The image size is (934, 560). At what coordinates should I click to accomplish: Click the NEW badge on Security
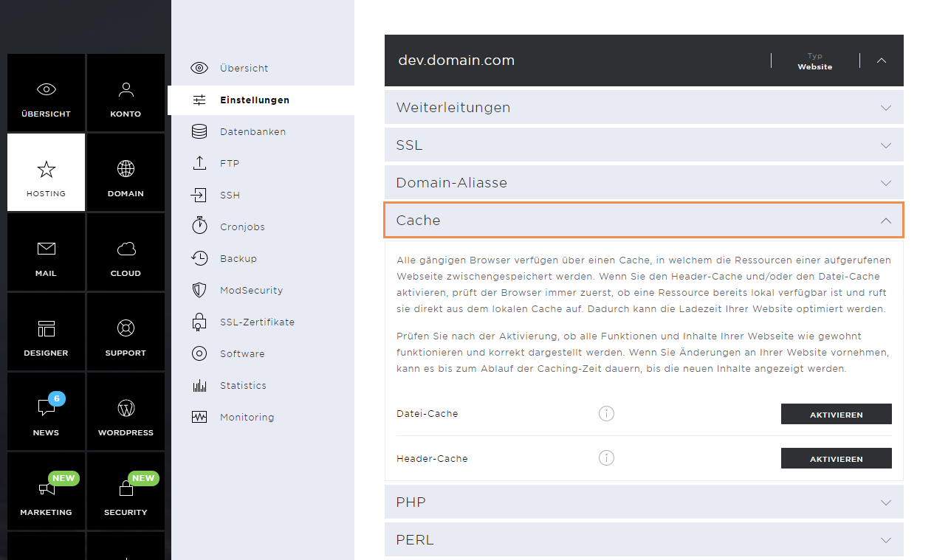(143, 478)
